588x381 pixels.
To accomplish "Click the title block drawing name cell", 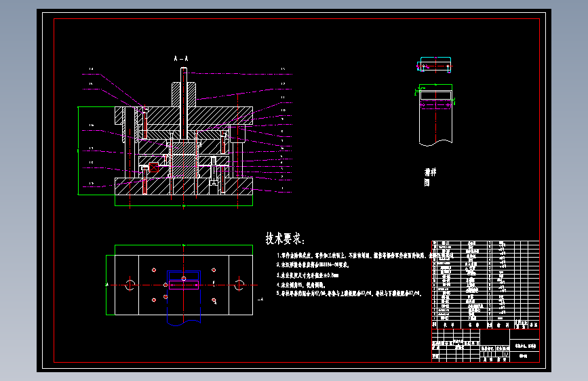I will coord(525,346).
